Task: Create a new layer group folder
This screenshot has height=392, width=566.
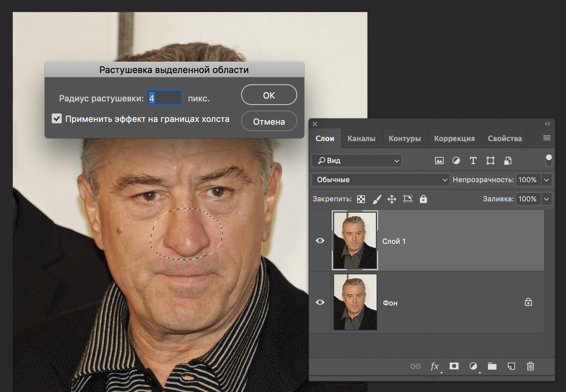Action: 492,366
